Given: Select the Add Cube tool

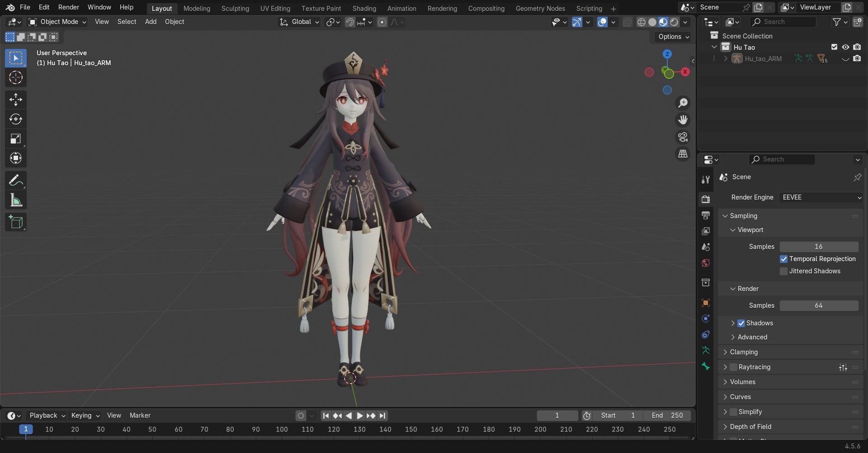Looking at the screenshot, I should click(16, 222).
